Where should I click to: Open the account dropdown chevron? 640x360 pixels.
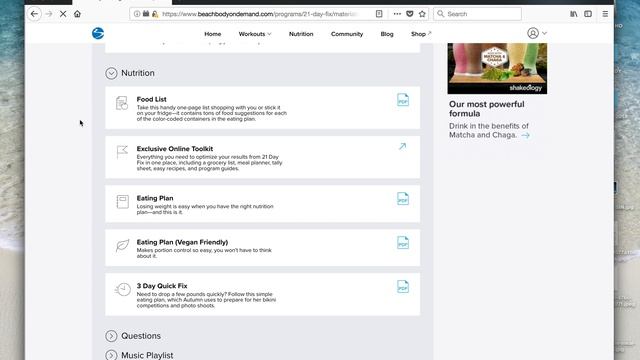(544, 33)
